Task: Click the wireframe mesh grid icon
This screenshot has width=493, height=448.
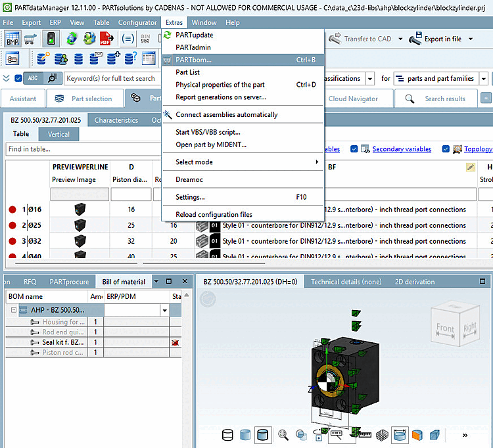Action: click(x=383, y=435)
